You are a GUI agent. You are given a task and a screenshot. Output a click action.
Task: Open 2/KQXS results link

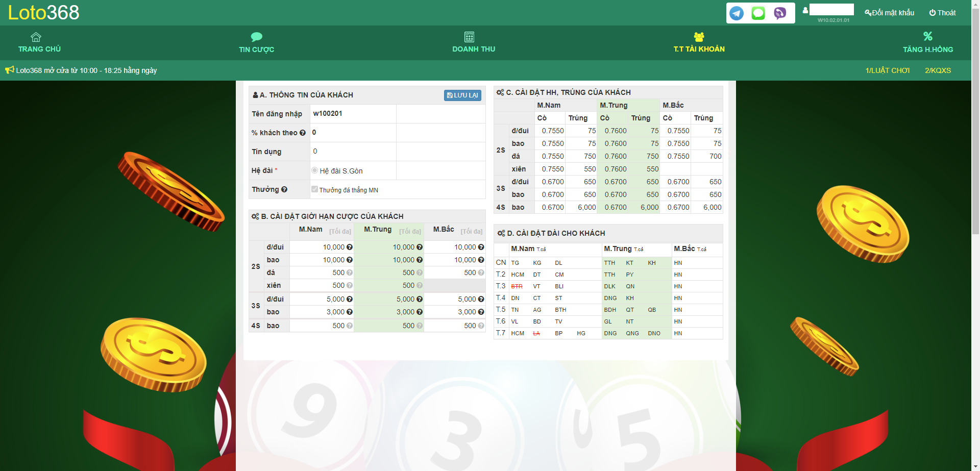click(938, 70)
